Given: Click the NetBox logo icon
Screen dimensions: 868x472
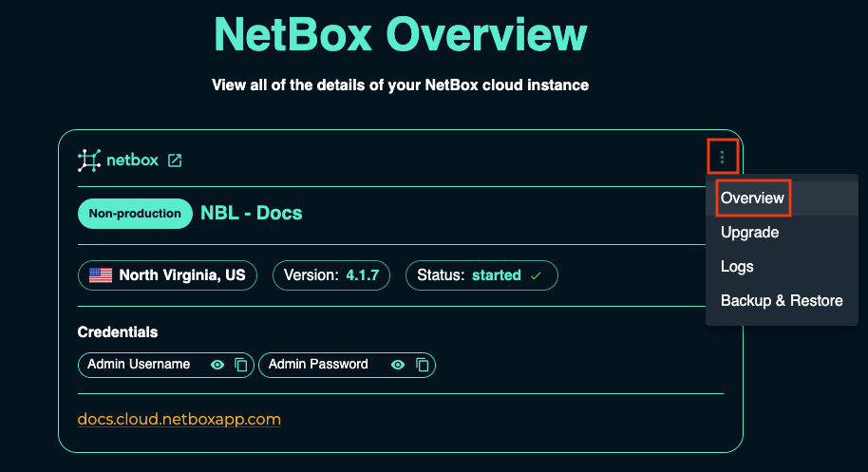Looking at the screenshot, I should (x=88, y=160).
